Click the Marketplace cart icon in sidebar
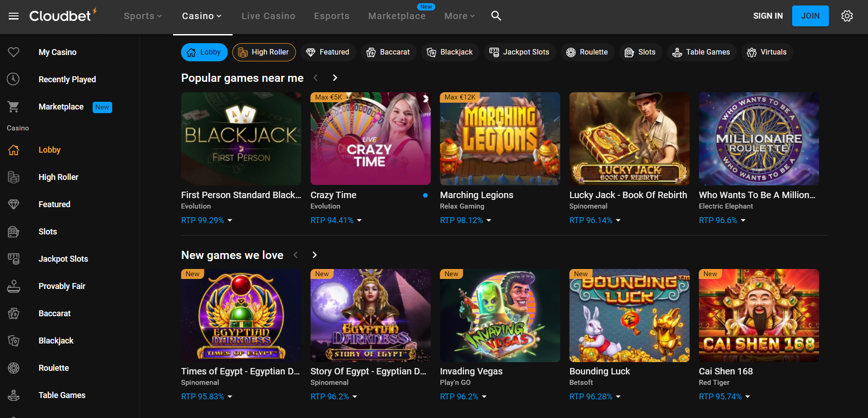 tap(14, 107)
